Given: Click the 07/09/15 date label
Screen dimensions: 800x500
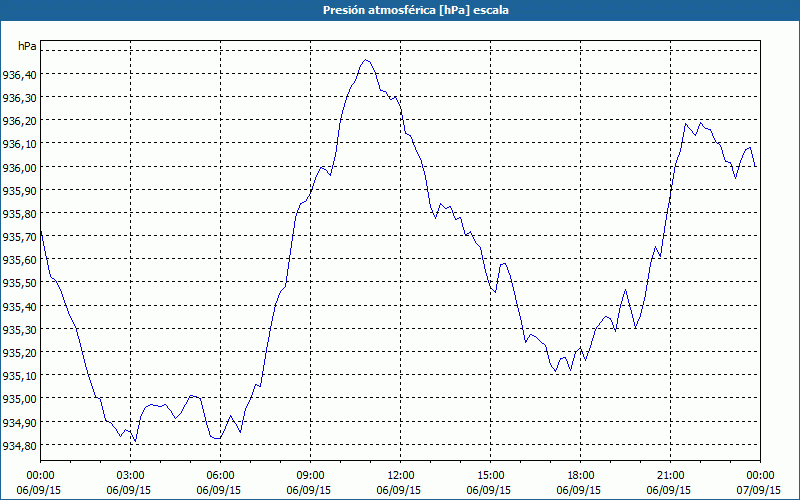Looking at the screenshot, I should point(761,490).
